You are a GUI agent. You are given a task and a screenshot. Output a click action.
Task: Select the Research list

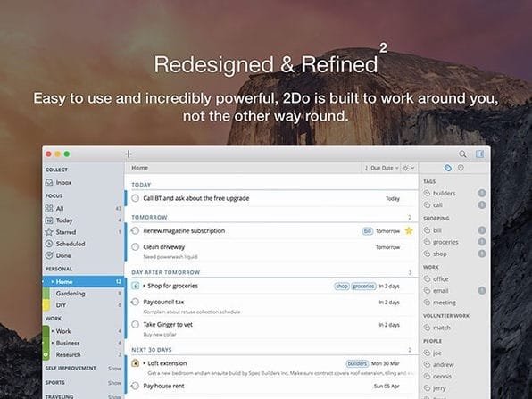pyautogui.click(x=84, y=354)
